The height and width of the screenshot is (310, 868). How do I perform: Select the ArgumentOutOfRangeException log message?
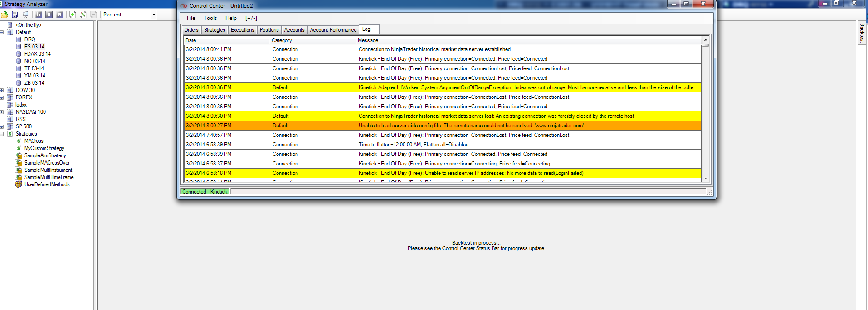(x=526, y=87)
